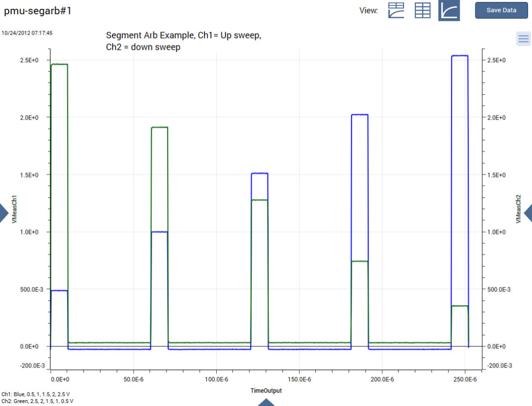Click the VMeasCh1 left axis label
This screenshot has width=532, height=406.
[14, 209]
